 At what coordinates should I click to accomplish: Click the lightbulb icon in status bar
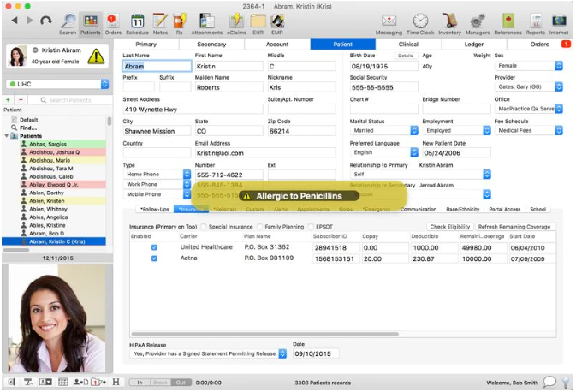(x=566, y=382)
